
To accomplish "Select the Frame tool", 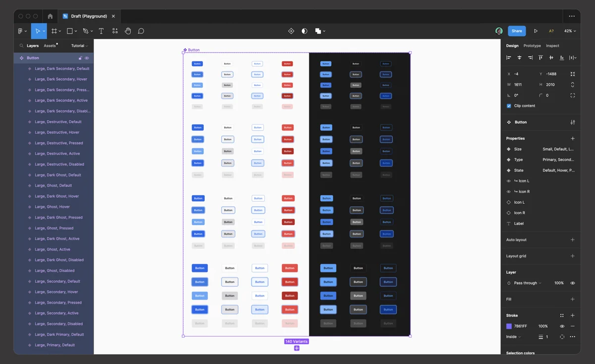I will (x=55, y=31).
